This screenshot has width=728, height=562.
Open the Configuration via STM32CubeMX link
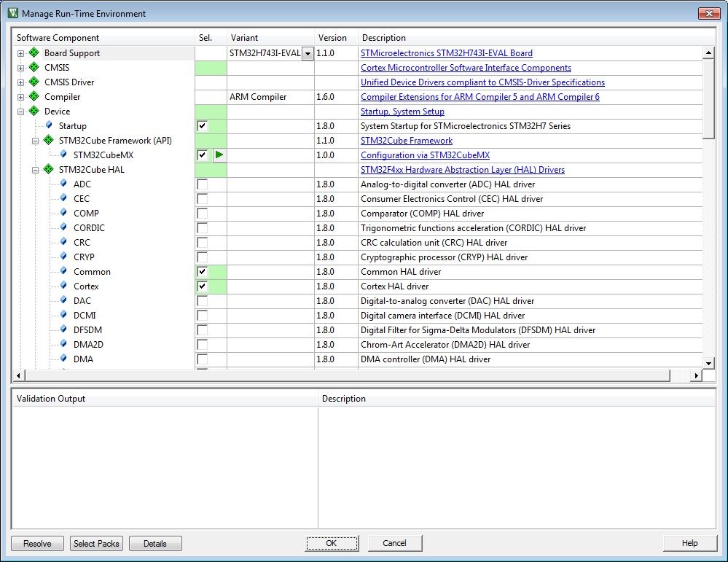click(x=426, y=155)
